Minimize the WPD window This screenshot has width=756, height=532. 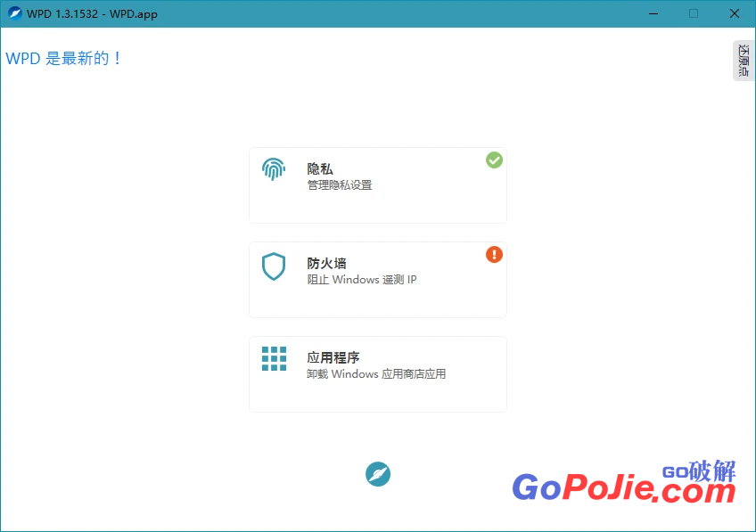(x=653, y=13)
